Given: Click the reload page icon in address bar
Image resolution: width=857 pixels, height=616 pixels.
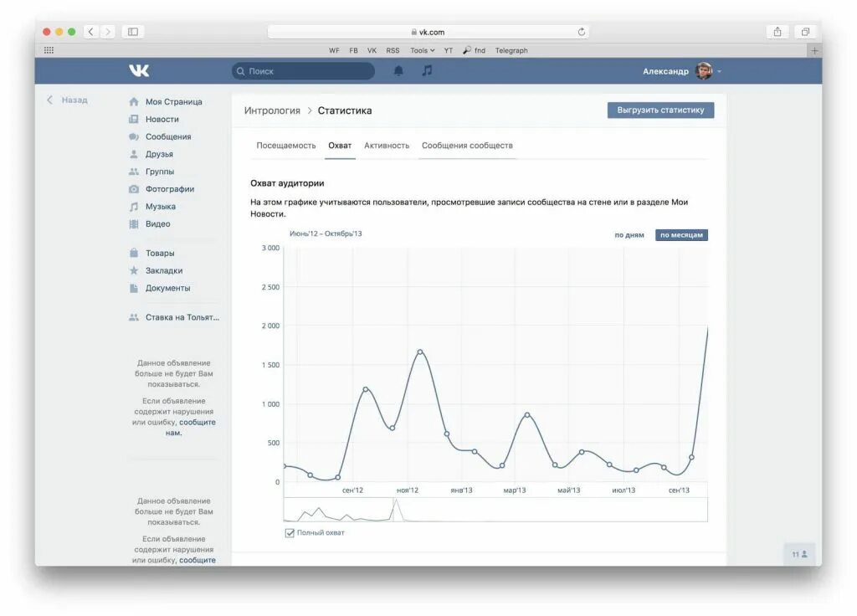Looking at the screenshot, I should pos(581,32).
